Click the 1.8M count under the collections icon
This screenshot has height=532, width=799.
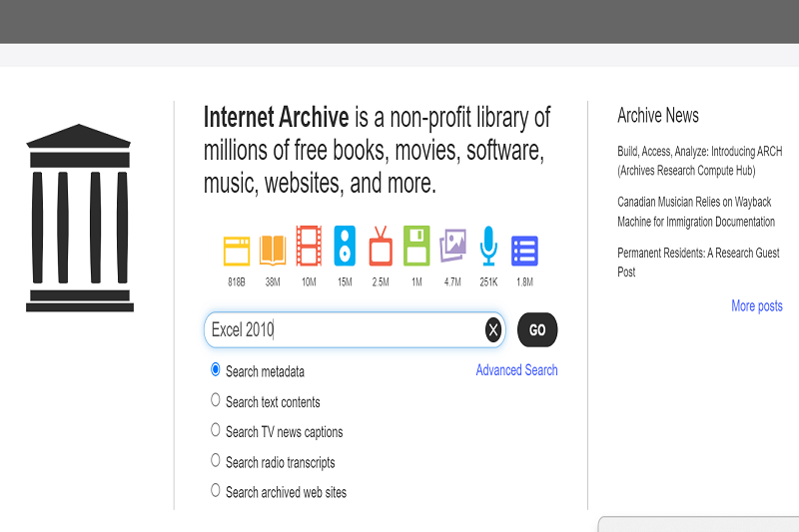(525, 282)
